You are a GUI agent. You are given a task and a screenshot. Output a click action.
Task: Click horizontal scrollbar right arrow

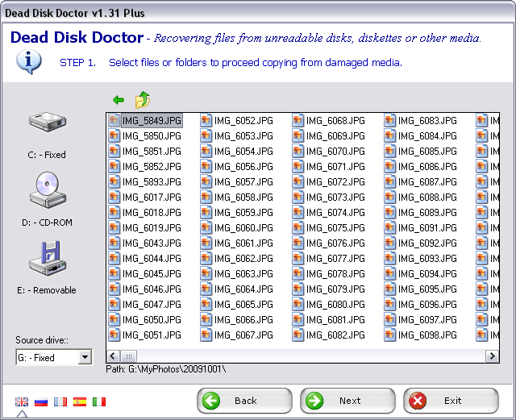492,356
